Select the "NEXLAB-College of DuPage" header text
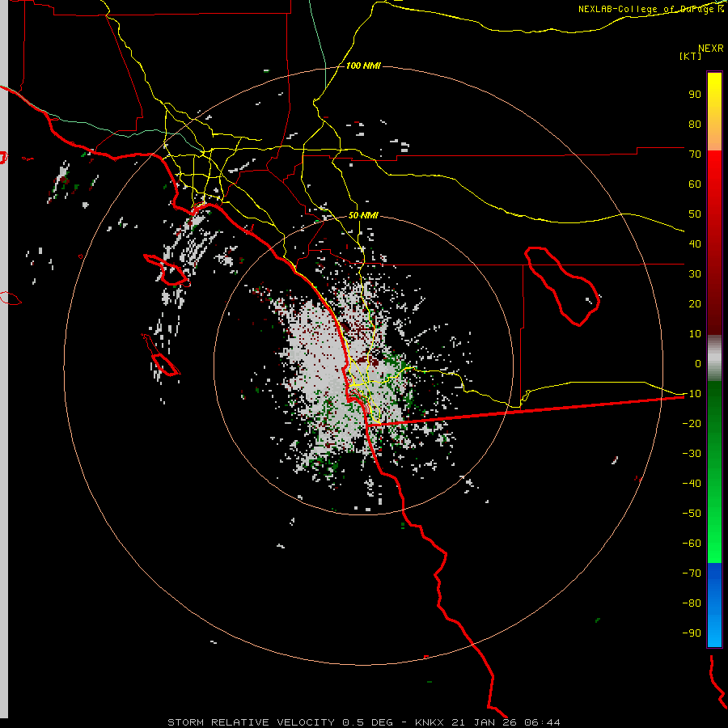 645,9
